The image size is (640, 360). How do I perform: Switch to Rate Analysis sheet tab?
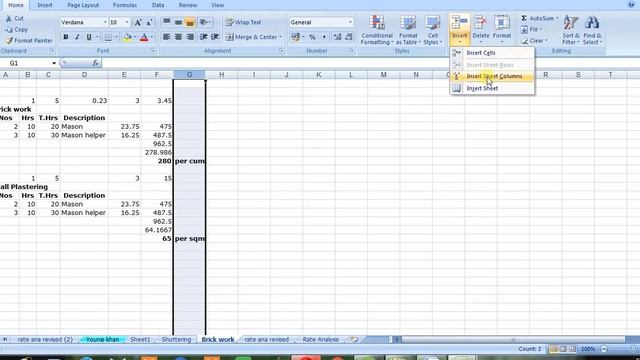point(320,340)
